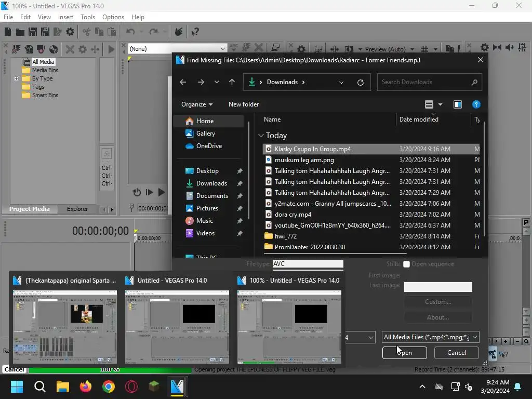532x399 pixels.
Task: Click the Capture Video camera icon
Action: [41, 49]
